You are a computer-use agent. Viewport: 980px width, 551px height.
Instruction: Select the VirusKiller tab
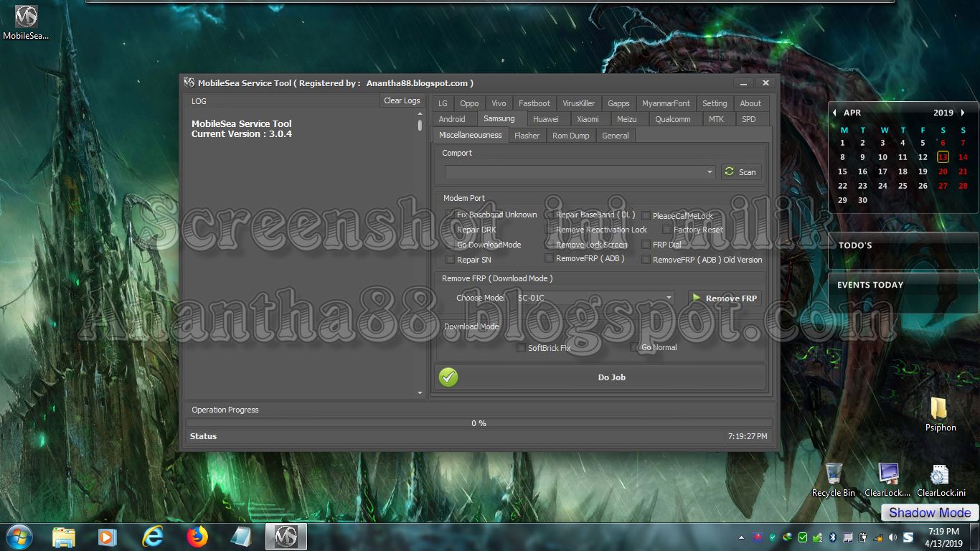[578, 103]
